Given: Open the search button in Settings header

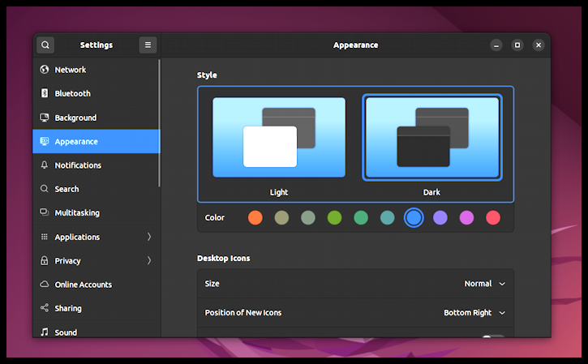Looking at the screenshot, I should click(x=45, y=45).
